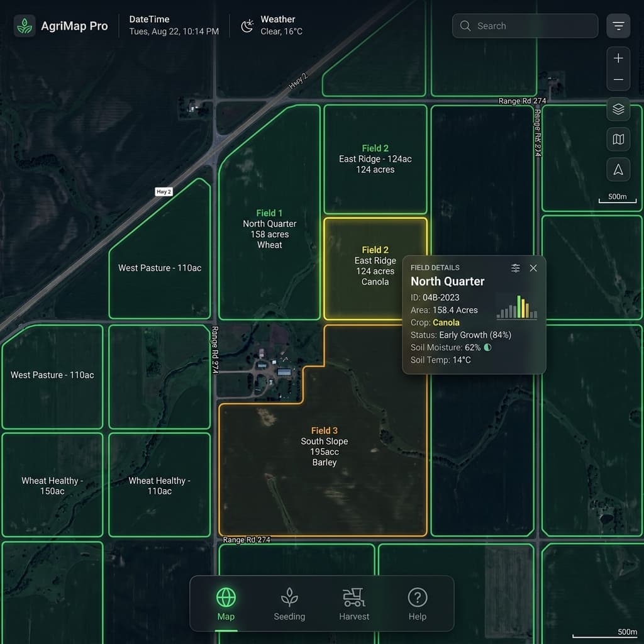Select Field 3 South Slope on the map
The image size is (644, 644).
click(x=324, y=447)
